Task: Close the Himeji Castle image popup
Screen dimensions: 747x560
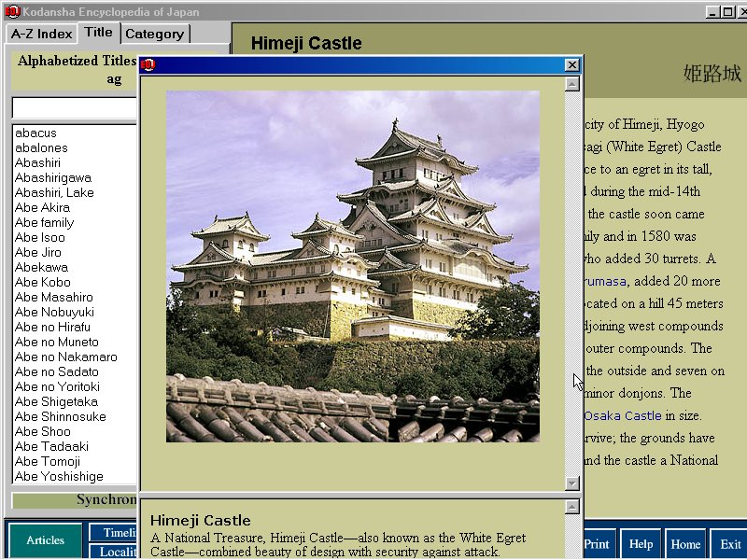Action: [571, 64]
